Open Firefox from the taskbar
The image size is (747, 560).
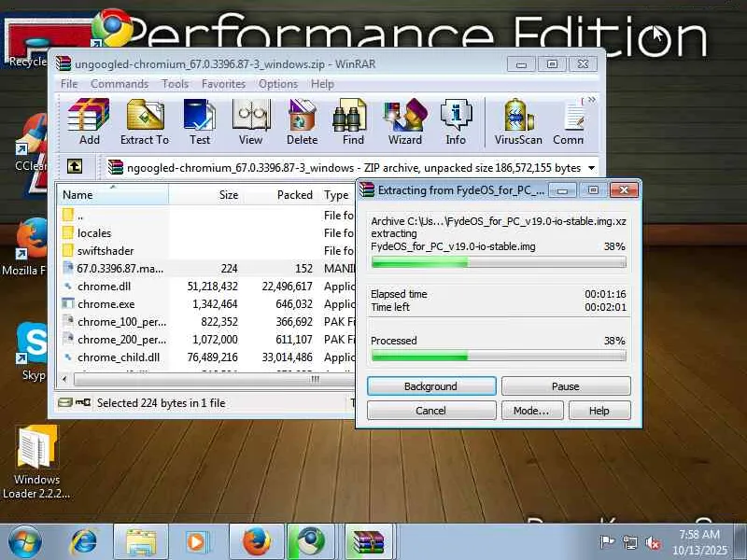coord(257,542)
